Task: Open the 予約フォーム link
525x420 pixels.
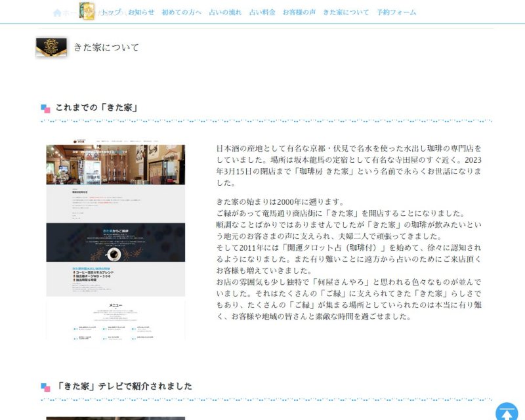Action: point(396,12)
